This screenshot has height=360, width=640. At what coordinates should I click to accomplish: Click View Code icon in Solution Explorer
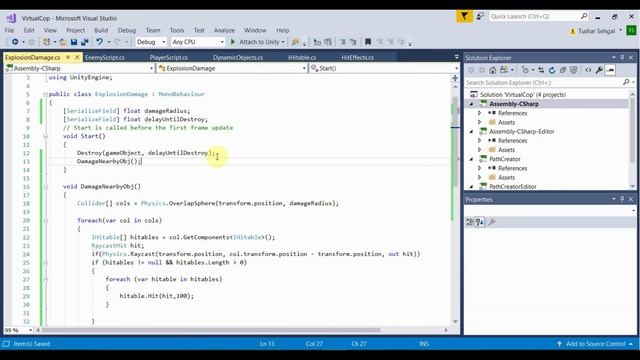coord(588,70)
